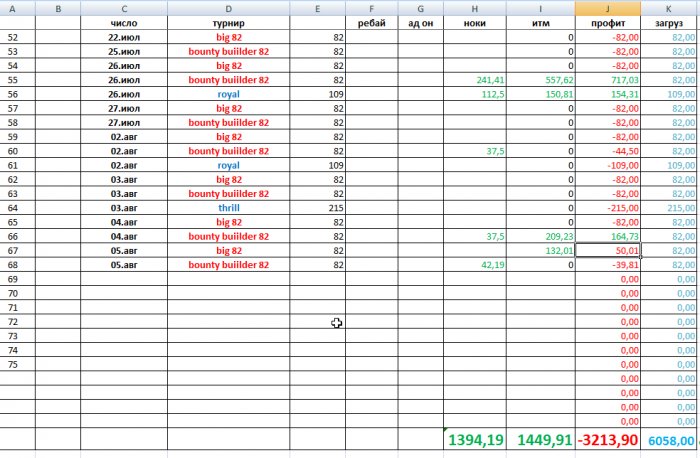Image resolution: width=700 pixels, height=458 pixels.
Task: Click the itm cell 557,62
Action: [x=541, y=80]
